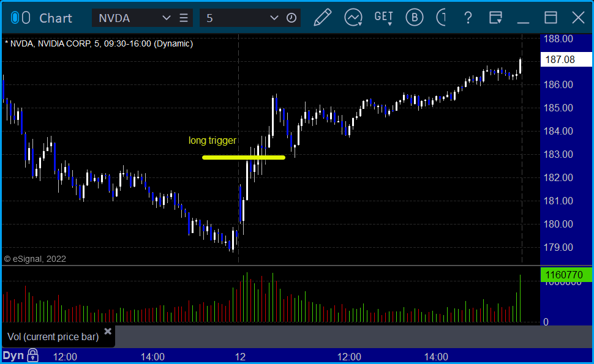Toggle the Dyn lock icon
The image size is (594, 364).
point(32,355)
